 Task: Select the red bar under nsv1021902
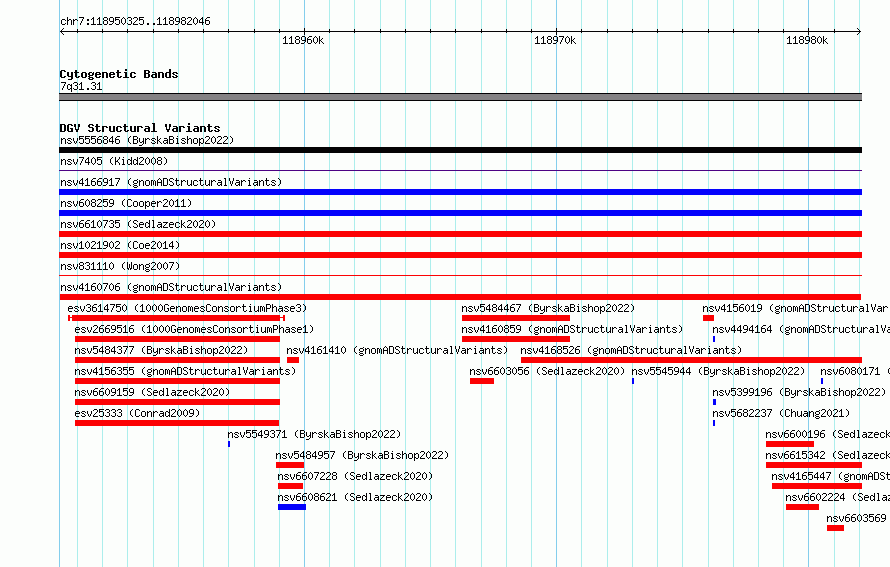click(x=460, y=255)
